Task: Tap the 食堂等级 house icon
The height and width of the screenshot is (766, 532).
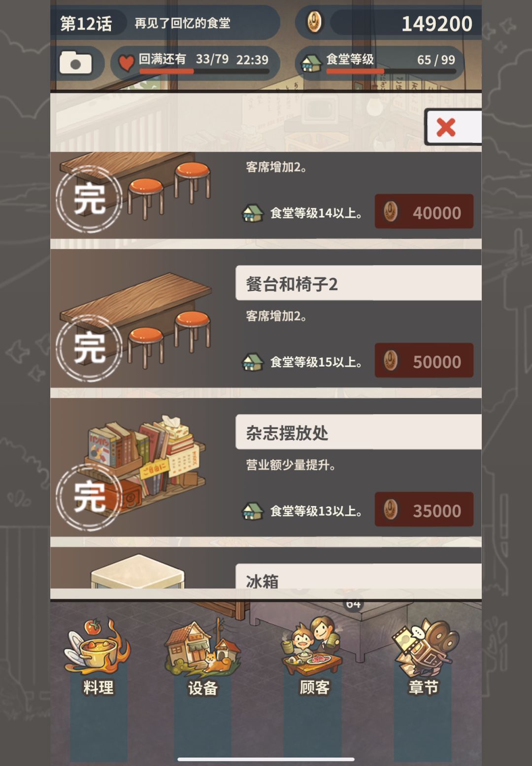Action: (311, 63)
